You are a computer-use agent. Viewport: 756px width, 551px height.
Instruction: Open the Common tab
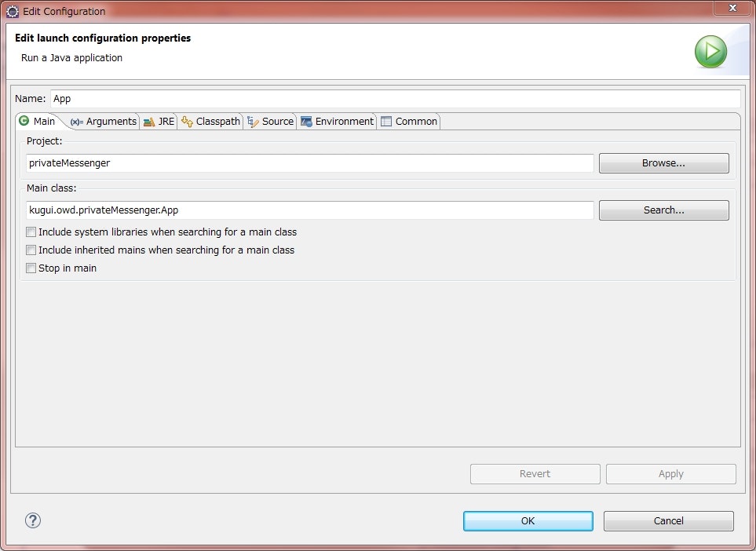coord(409,122)
